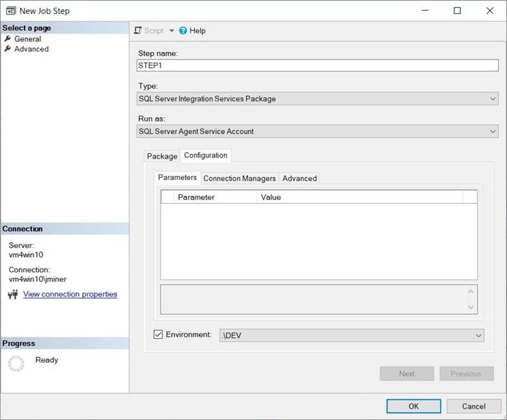Switch to the Connection Managers tab

pos(239,178)
